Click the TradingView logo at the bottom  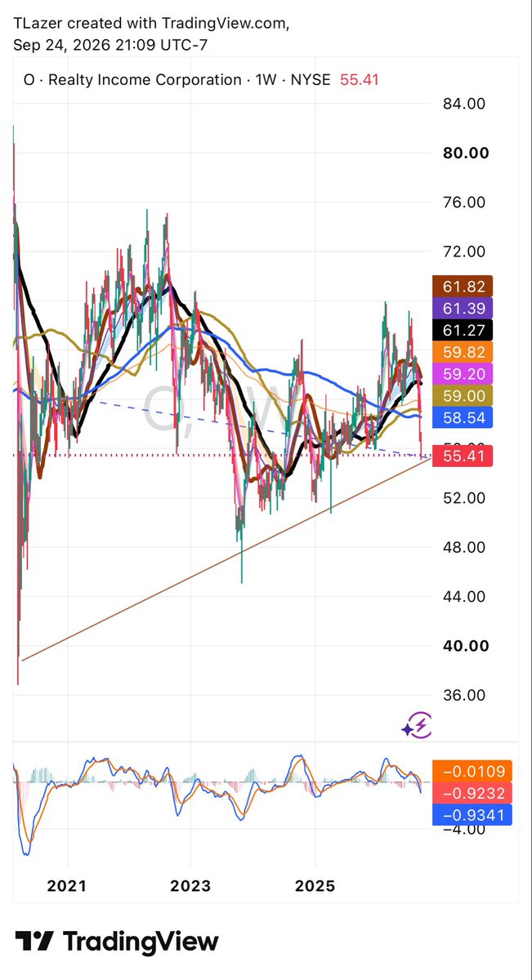[116, 942]
